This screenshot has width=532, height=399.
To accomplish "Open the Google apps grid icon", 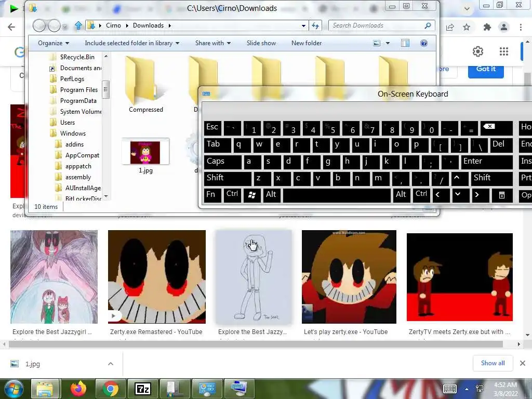I will click(504, 51).
